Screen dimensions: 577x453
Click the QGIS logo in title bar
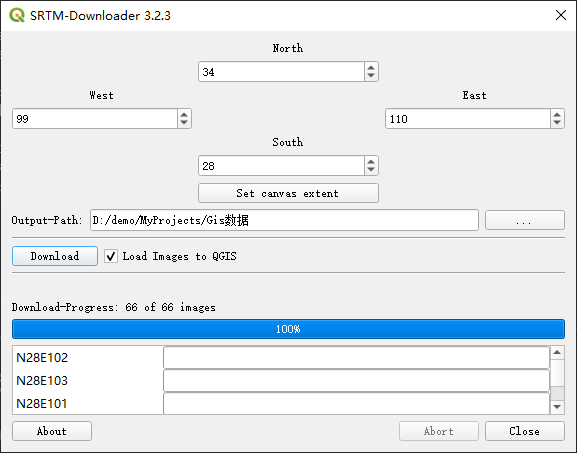(x=17, y=15)
